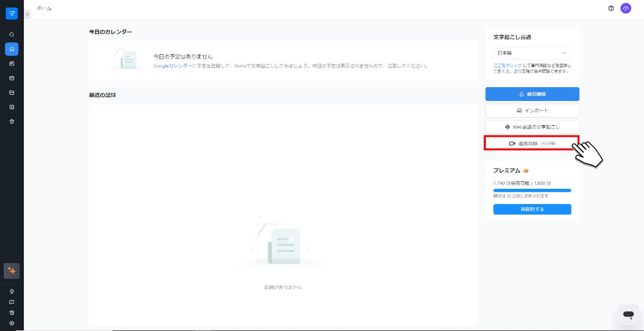
Task: Click the 1,790 分使用可能 / 1,800 分 text
Action: point(522,183)
